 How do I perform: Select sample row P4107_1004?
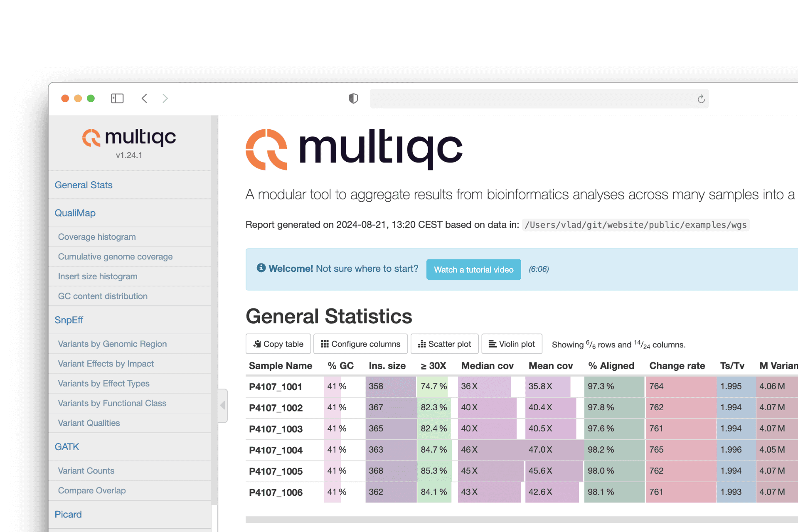click(x=276, y=450)
